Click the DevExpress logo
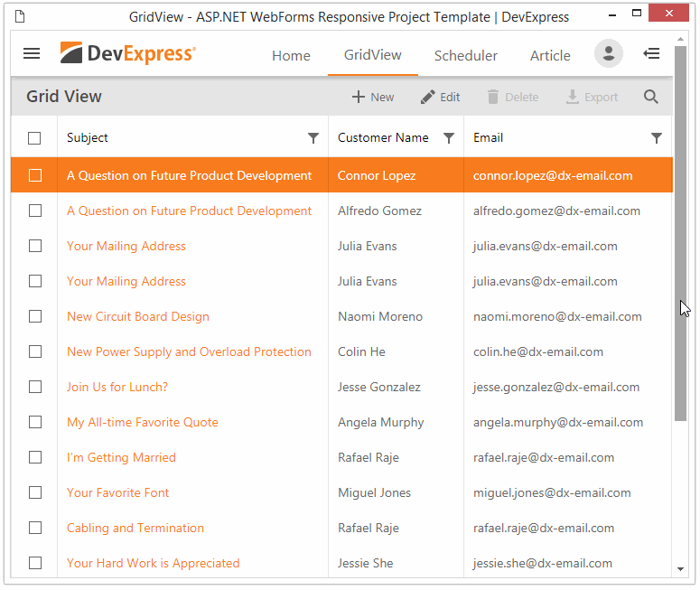 pyautogui.click(x=127, y=54)
